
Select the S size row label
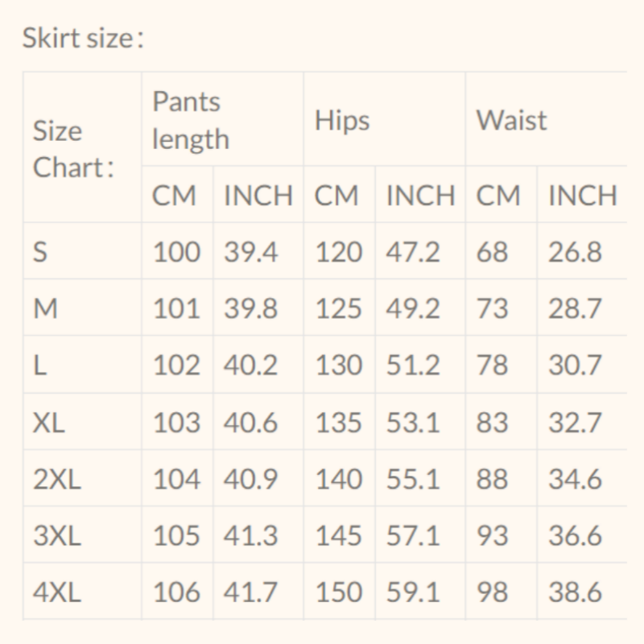click(x=40, y=252)
